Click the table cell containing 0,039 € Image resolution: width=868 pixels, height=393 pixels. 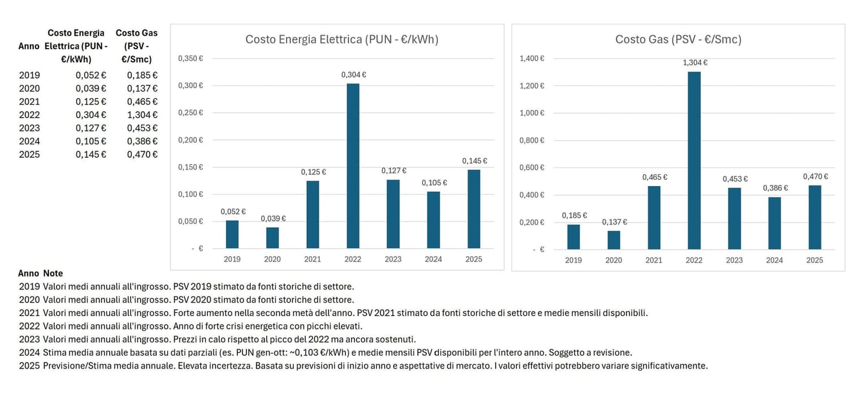click(x=91, y=88)
